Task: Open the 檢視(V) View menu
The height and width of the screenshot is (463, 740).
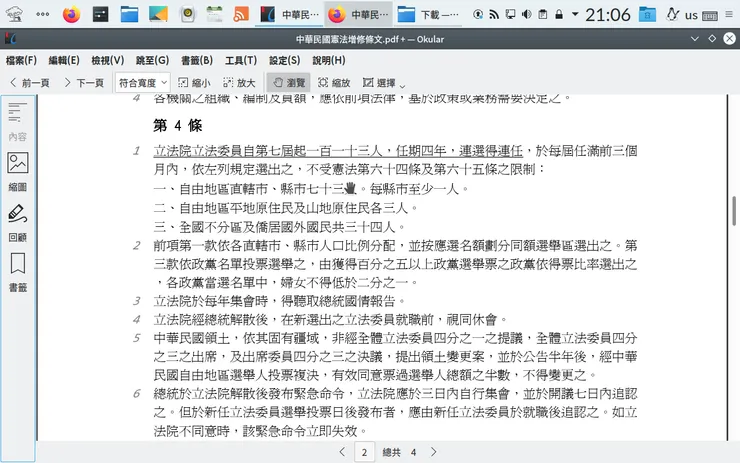Action: tap(108, 60)
